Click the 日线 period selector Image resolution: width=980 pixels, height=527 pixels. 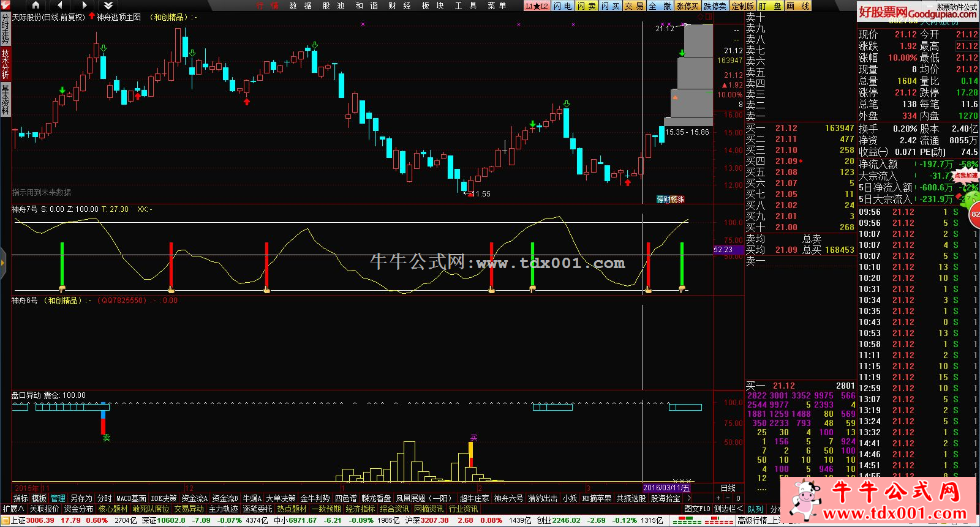click(728, 488)
